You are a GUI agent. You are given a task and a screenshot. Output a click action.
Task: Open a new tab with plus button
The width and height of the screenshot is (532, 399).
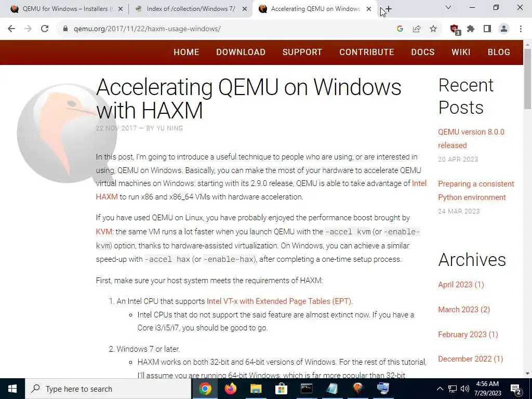click(389, 9)
